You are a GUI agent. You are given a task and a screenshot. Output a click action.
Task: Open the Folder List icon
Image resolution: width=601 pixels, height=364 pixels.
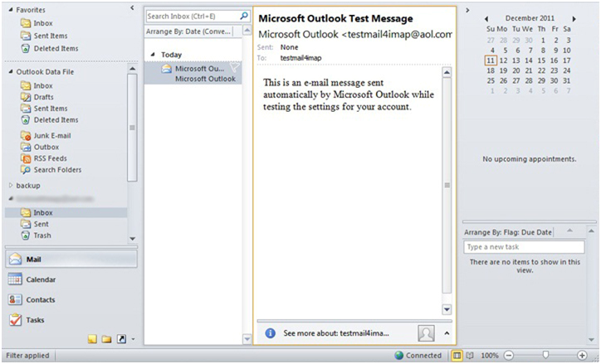[106, 339]
